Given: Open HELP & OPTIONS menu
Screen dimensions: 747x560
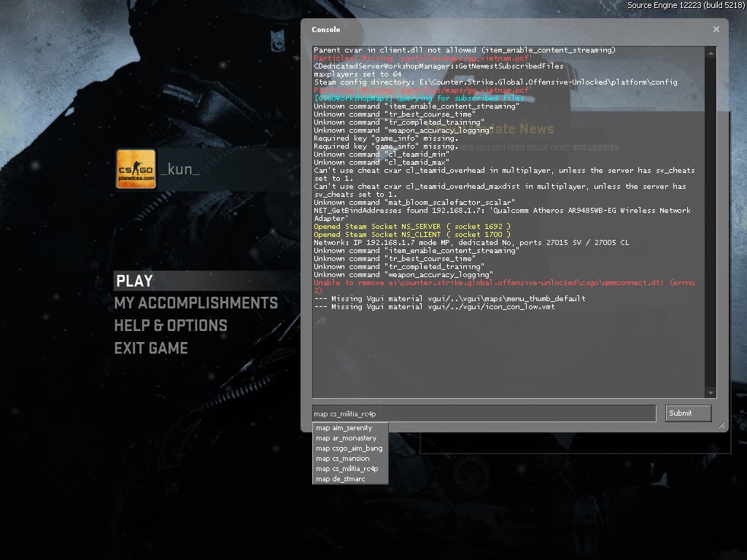Looking at the screenshot, I should (x=171, y=326).
